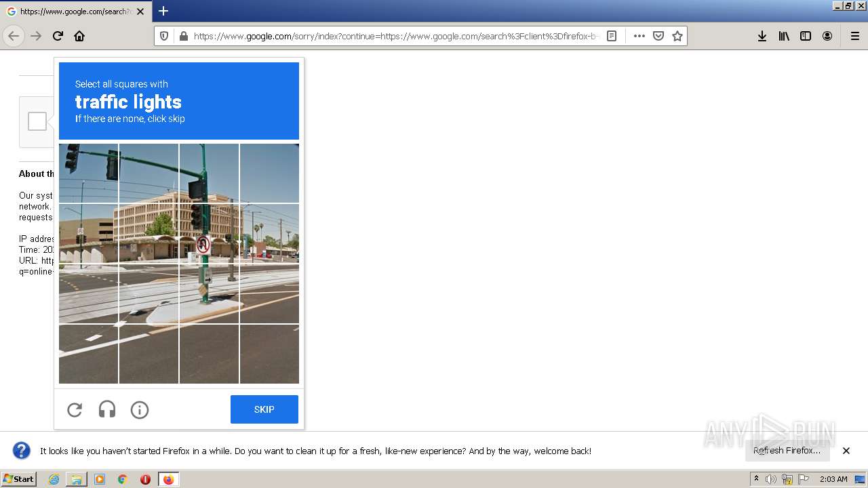The width and height of the screenshot is (868, 488).
Task: Select the Google search tab
Action: 75,12
